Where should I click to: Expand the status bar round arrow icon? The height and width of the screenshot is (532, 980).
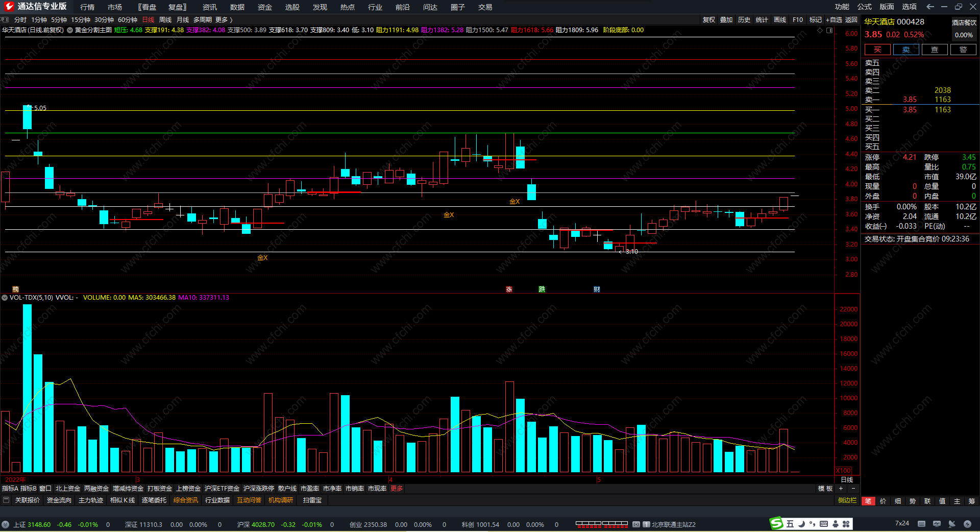5,524
